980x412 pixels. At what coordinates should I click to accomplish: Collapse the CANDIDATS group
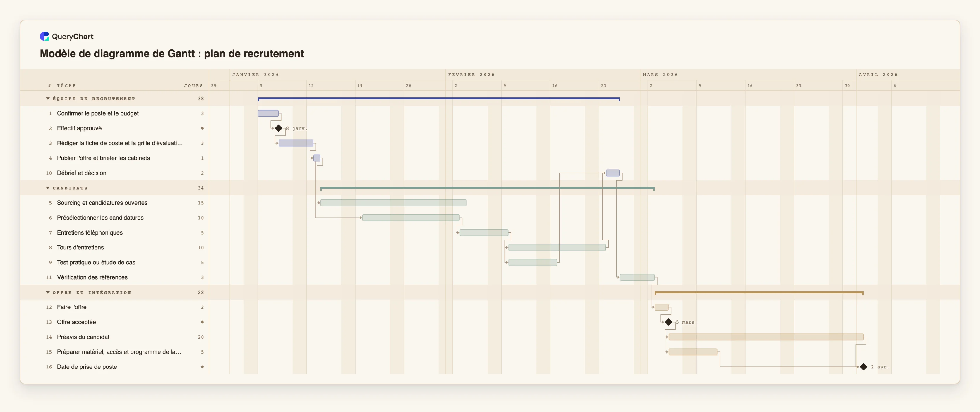coord(48,188)
